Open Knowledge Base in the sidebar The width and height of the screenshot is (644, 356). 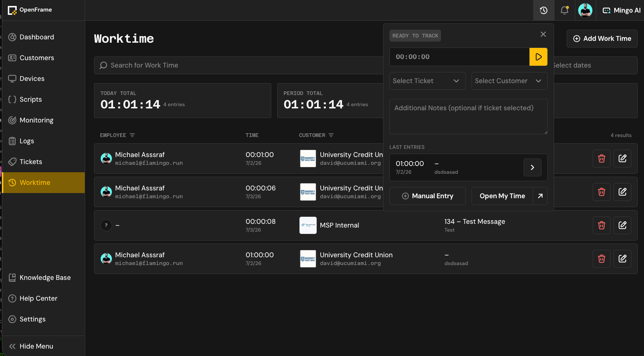(43, 278)
